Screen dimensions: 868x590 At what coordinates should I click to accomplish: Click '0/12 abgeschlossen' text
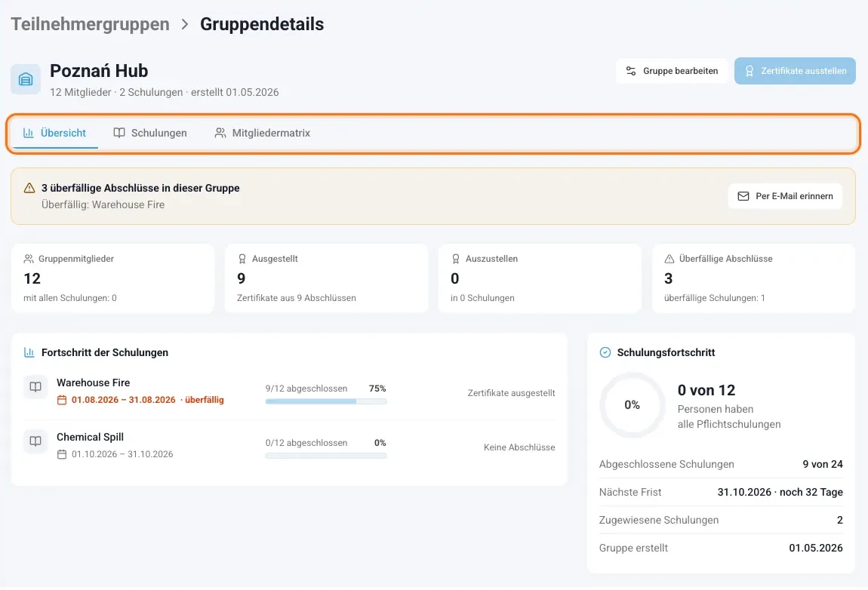coord(306,443)
